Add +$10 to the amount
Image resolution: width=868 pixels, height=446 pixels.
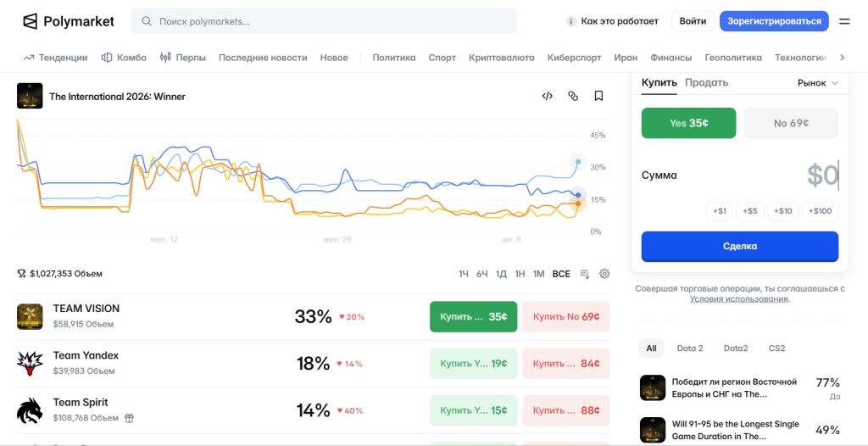[783, 211]
